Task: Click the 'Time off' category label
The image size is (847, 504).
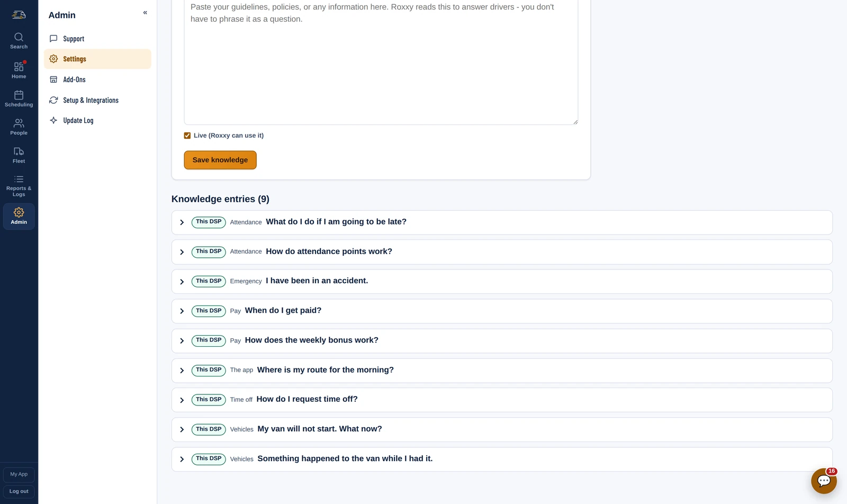Action: click(x=241, y=400)
